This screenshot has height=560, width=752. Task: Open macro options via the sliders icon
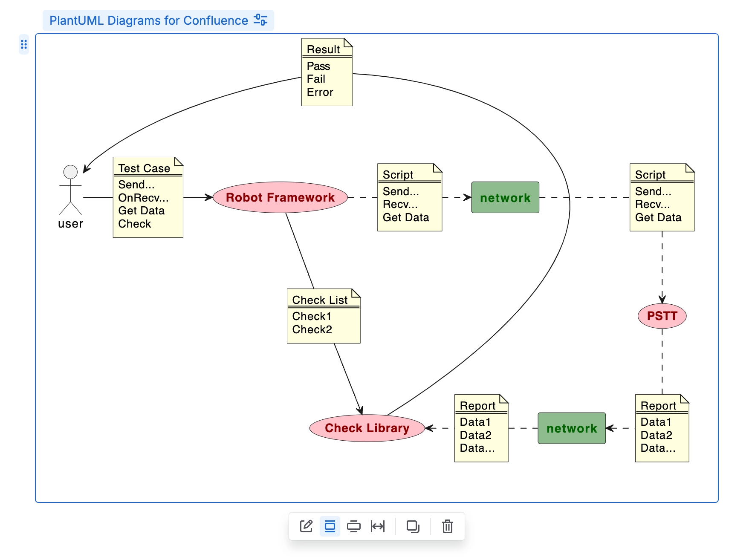tap(261, 19)
